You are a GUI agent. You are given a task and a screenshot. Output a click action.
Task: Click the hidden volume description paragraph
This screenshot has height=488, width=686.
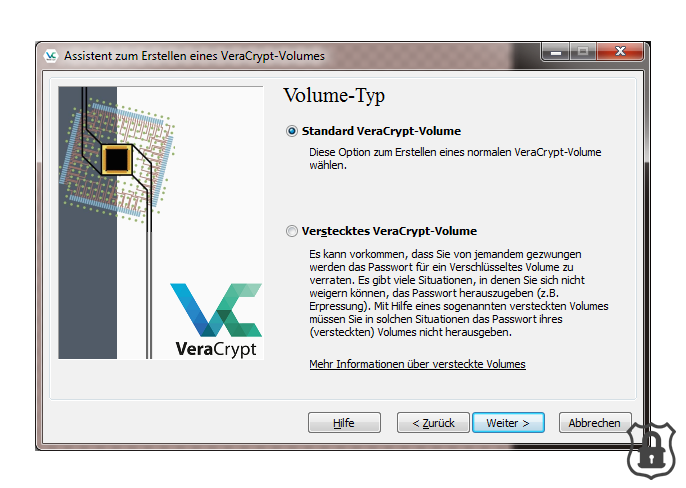pyautogui.click(x=458, y=293)
